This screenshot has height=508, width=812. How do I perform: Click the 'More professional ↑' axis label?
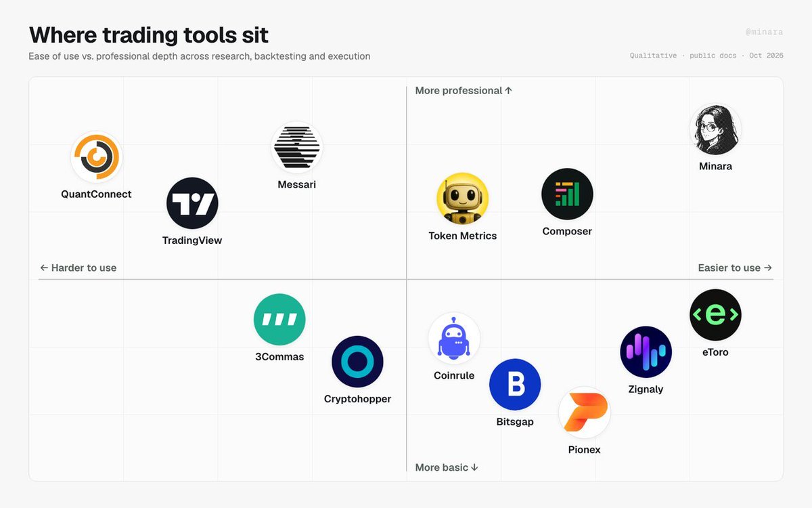[x=464, y=91]
